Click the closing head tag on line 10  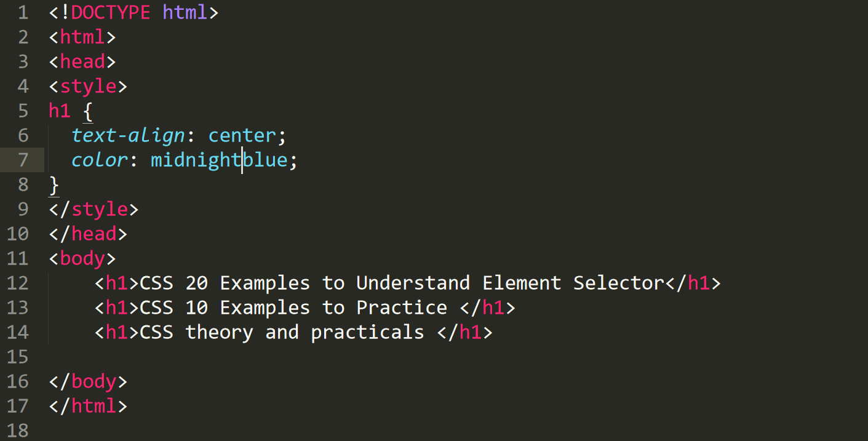tap(88, 234)
